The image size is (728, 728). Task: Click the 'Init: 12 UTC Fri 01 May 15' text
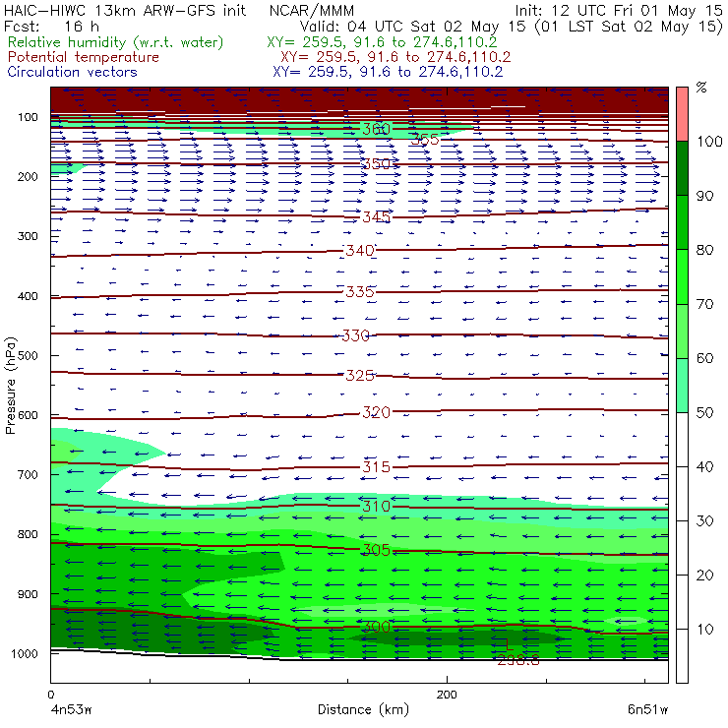(619, 10)
